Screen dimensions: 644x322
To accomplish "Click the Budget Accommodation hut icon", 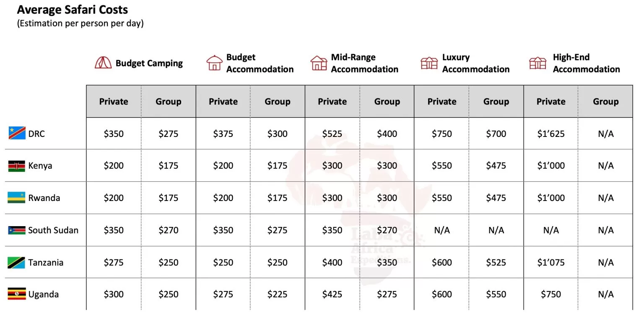I will point(214,63).
